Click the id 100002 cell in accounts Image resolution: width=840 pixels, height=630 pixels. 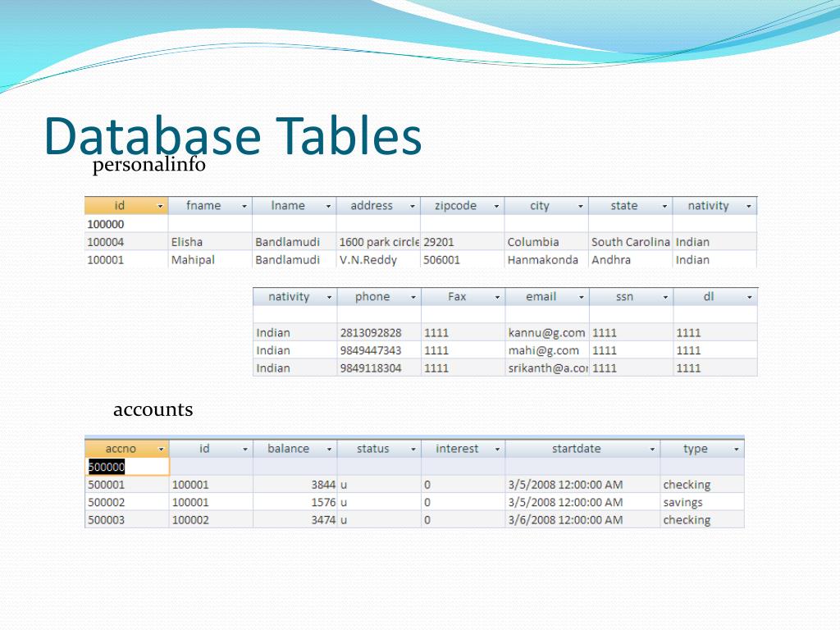click(211, 519)
